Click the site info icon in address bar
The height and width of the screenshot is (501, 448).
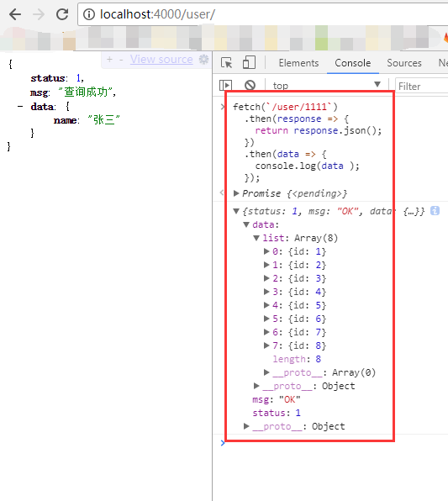[x=89, y=14]
